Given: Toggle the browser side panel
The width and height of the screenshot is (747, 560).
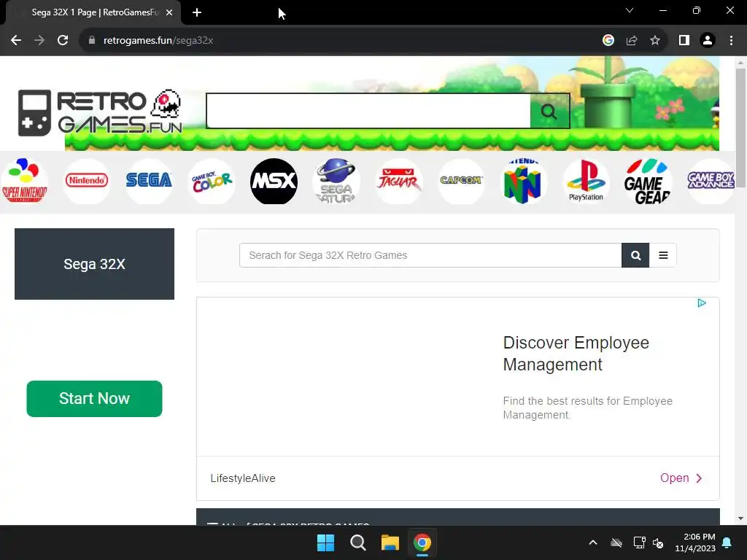Looking at the screenshot, I should [684, 41].
